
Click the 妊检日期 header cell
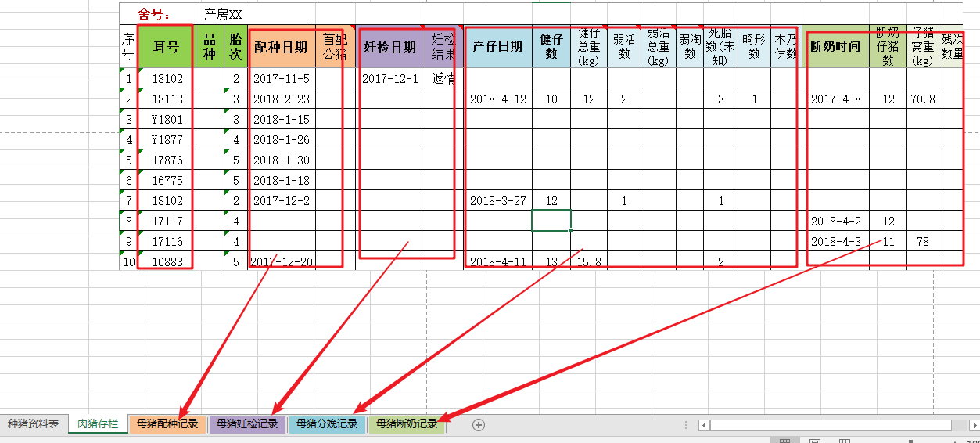point(389,47)
